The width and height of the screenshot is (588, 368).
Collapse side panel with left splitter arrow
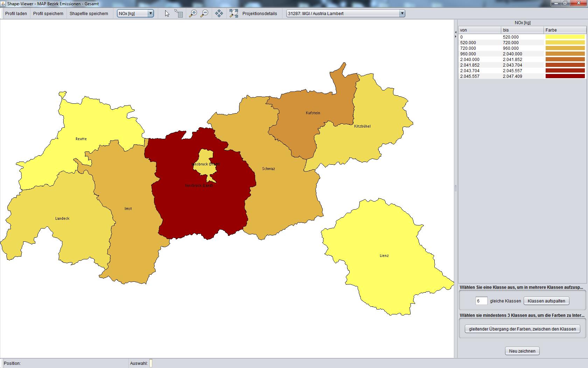[456, 32]
